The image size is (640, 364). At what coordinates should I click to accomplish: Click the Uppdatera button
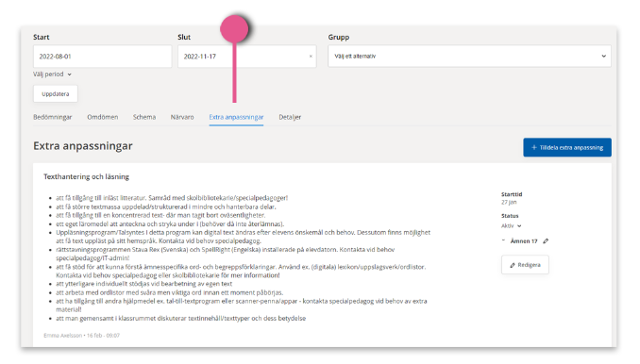[x=56, y=93]
